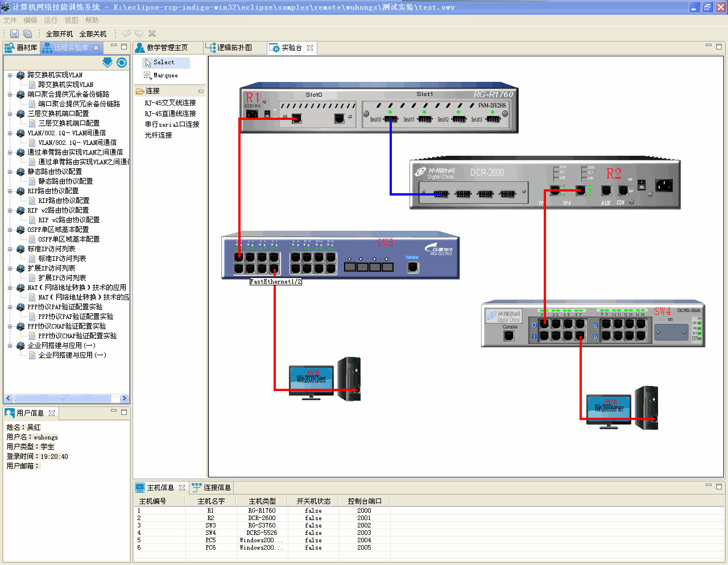Click the horizontal scrollbar's right arrow in tree panel
Screen dimensions: 728x565
pos(125,398)
